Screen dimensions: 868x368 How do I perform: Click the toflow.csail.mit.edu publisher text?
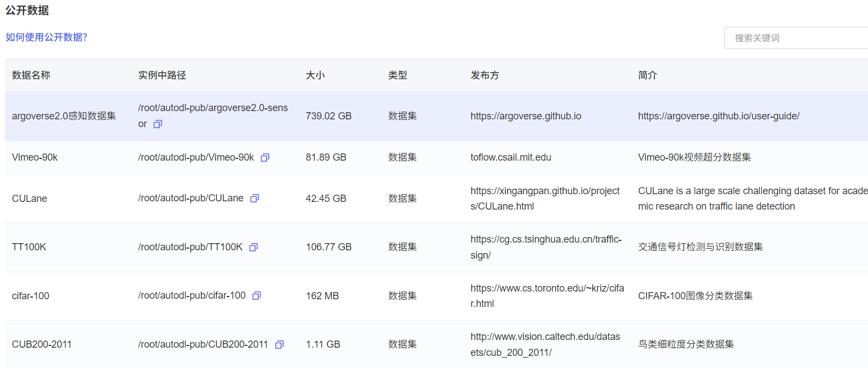click(x=511, y=157)
